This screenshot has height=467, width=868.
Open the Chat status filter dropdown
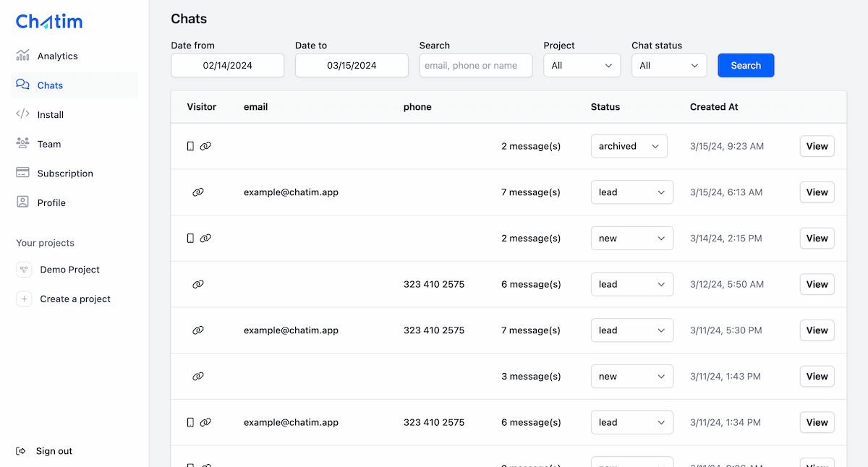[x=668, y=65]
